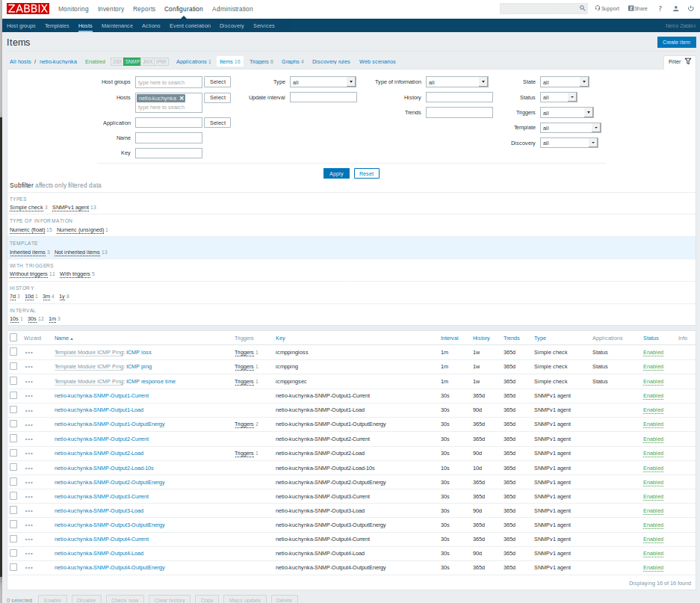This screenshot has height=603, width=700.
Task: Open netio-kuchynka-SNMP-Output2-Load-10s item
Action: pos(104,468)
